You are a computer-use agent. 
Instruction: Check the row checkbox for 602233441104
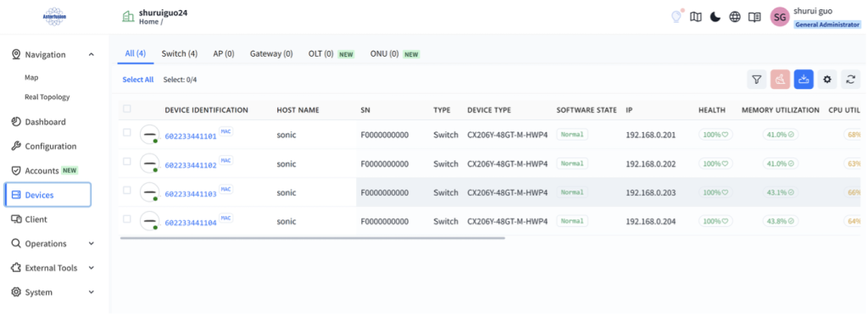point(127,218)
